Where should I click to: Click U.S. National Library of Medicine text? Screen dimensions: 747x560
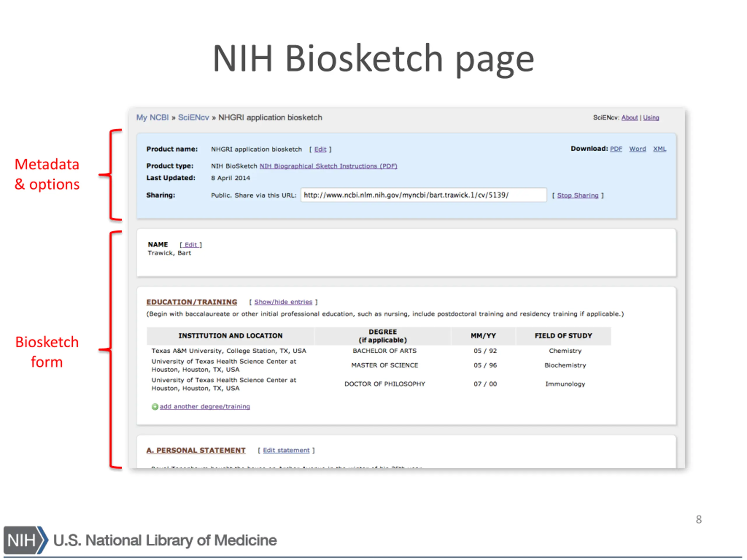[x=165, y=540]
